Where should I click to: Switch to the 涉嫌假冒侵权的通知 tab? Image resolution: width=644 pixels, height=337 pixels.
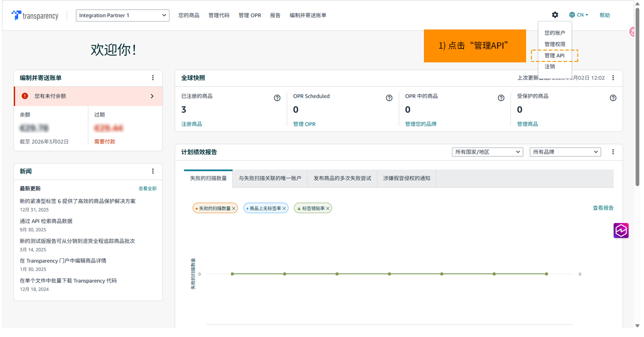click(406, 178)
